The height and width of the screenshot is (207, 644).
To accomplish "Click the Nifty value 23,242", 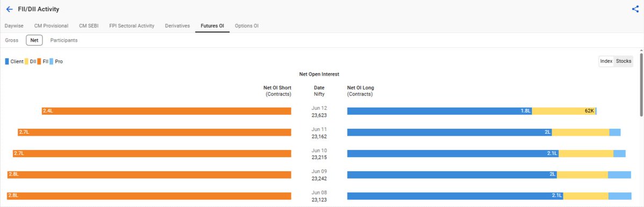I will coord(319,179).
